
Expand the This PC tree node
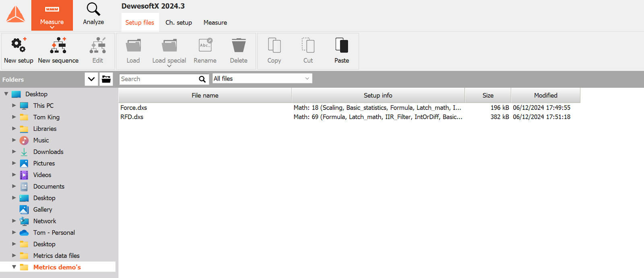tap(14, 105)
